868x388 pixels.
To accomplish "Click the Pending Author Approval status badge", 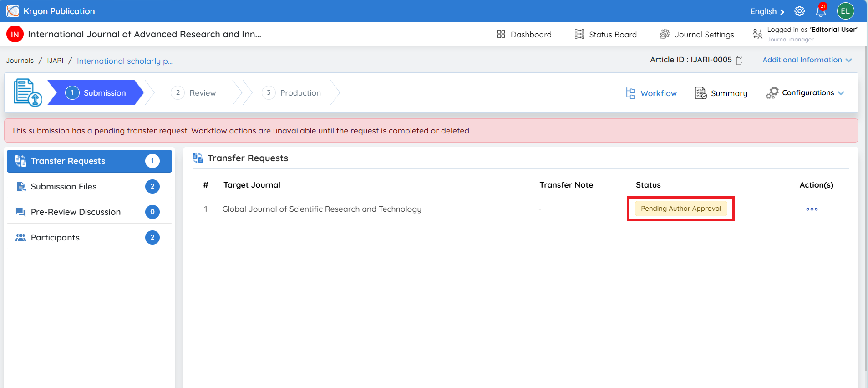I will [681, 209].
